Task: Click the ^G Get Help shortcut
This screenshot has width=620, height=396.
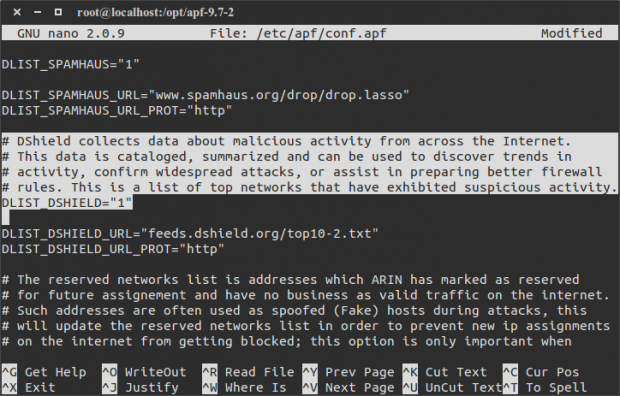Action: (x=44, y=372)
